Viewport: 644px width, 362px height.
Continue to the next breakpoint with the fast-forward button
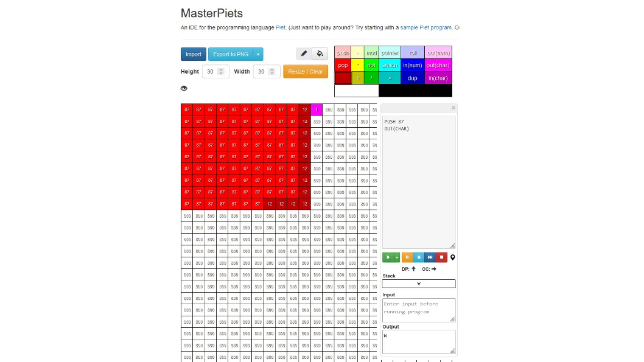(x=430, y=257)
